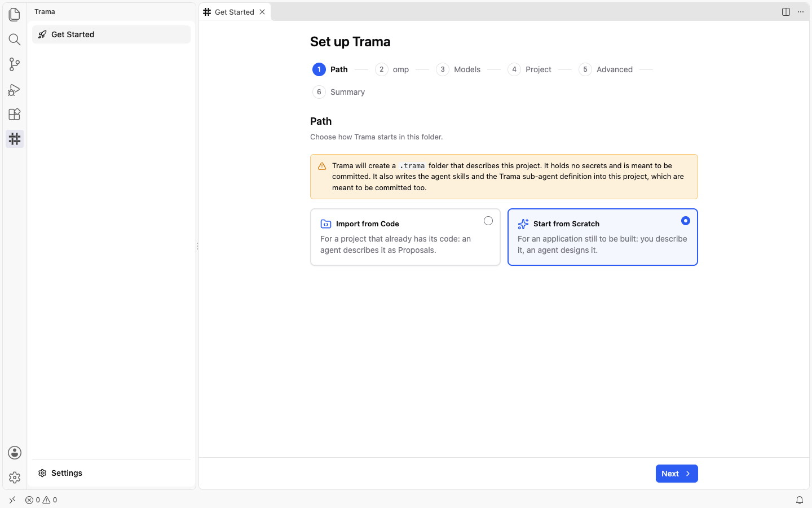Click the Start from Scratch card description

602,244
